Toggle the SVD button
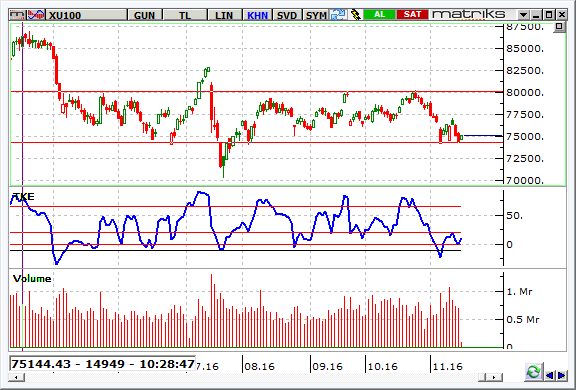Viewport: 576px width, 390px height. 287,15
